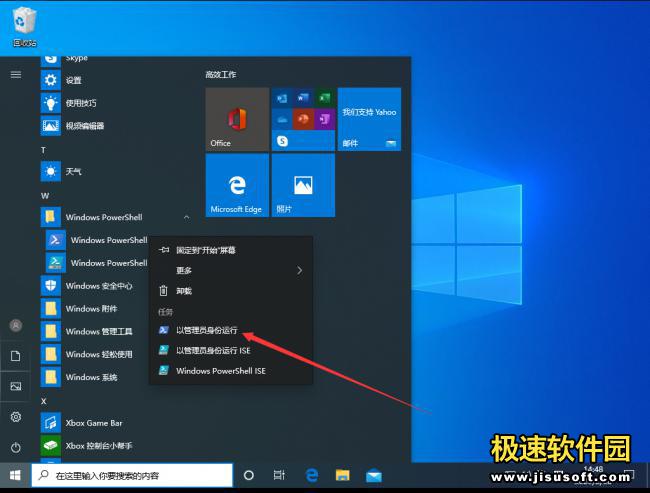Run PowerShell as administrator (以管理员身份运行)
The height and width of the screenshot is (493, 650).
[x=231, y=330]
